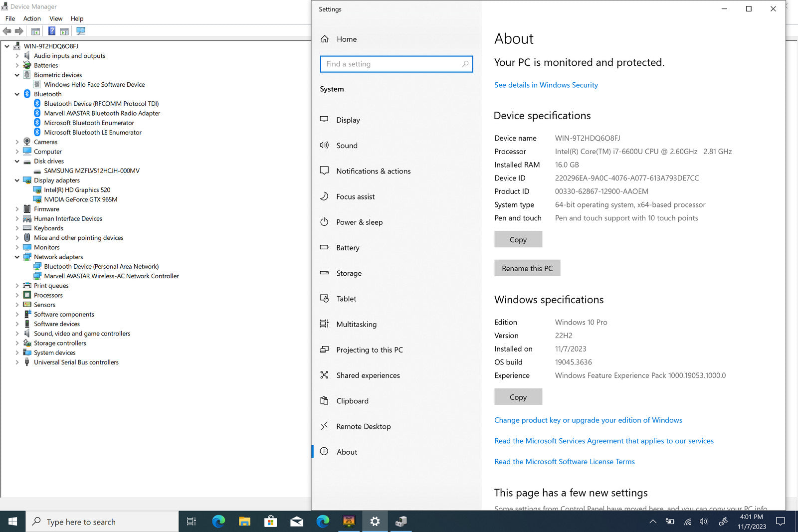The height and width of the screenshot is (532, 798).
Task: Open See details in Windows Security link
Action: (x=546, y=85)
